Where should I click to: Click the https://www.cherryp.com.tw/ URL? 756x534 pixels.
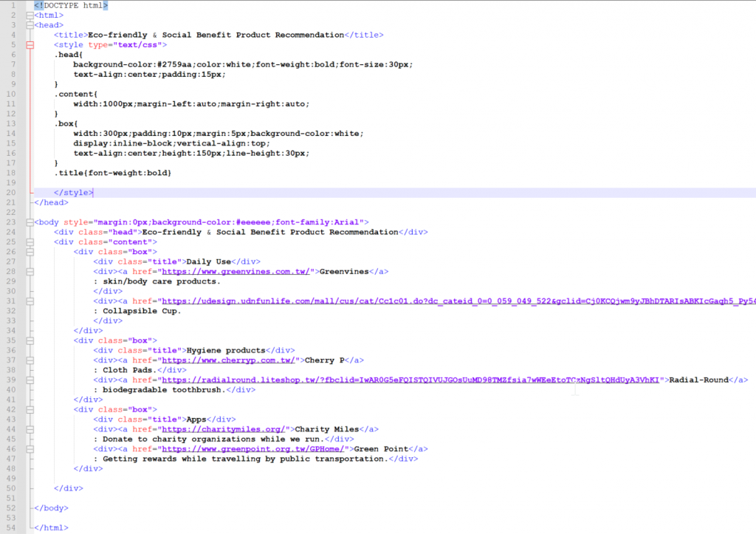[229, 360]
